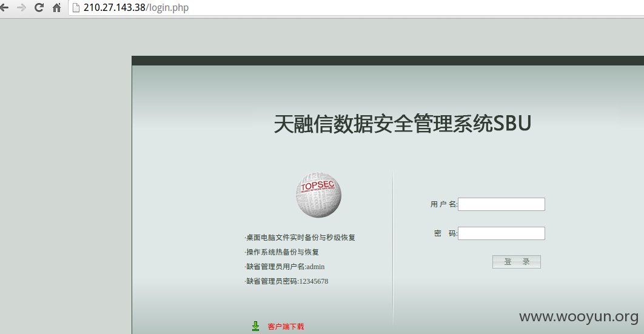Reload the page with the refresh icon
The height and width of the screenshot is (334, 644).
pos(39,7)
